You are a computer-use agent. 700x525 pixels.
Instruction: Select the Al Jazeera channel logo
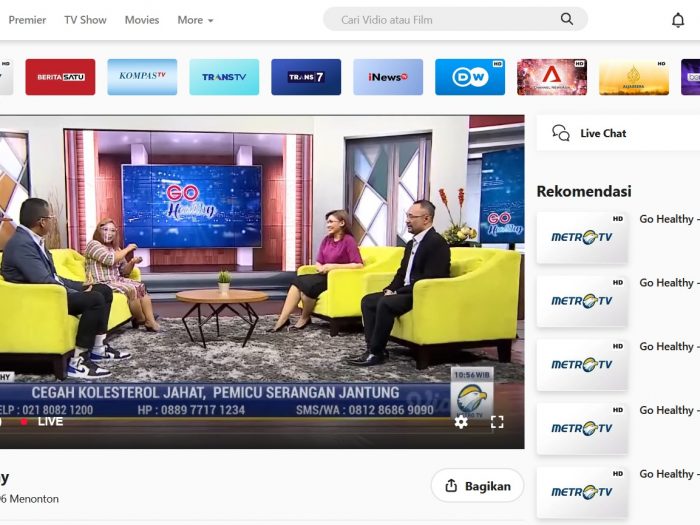coord(634,77)
